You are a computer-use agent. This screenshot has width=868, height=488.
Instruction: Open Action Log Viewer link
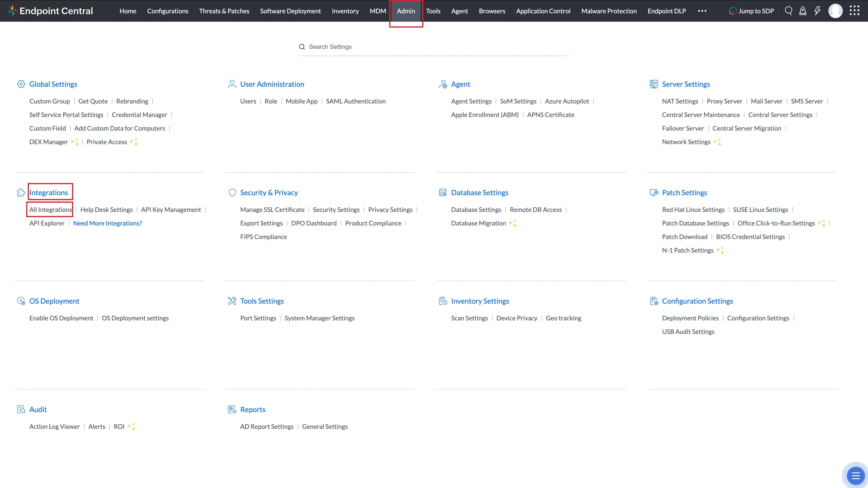click(x=54, y=426)
